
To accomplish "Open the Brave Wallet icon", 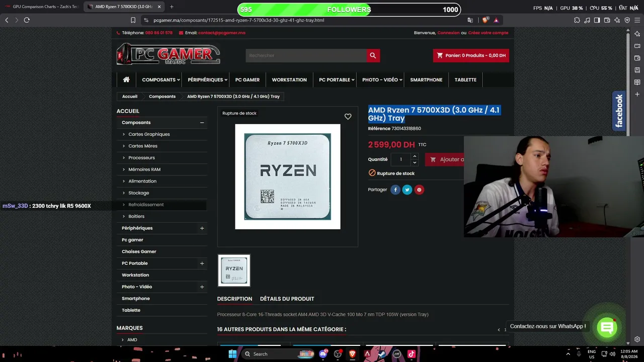I will [607, 20].
